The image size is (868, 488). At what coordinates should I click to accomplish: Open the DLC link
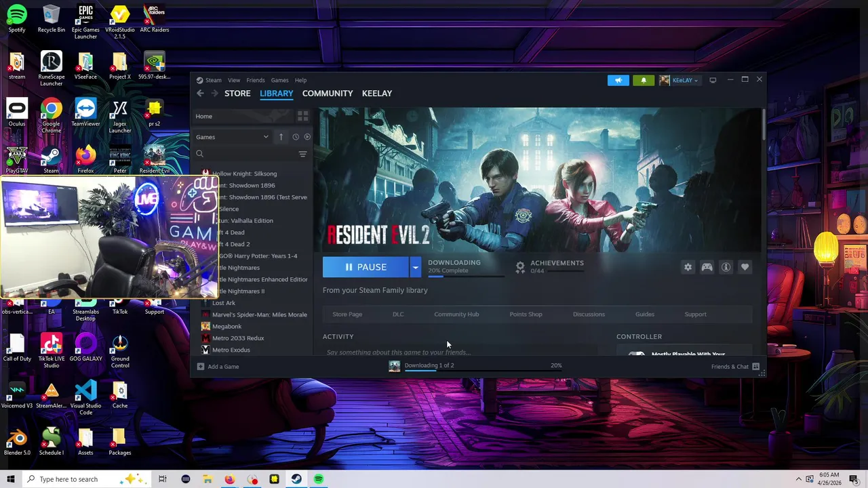click(398, 314)
